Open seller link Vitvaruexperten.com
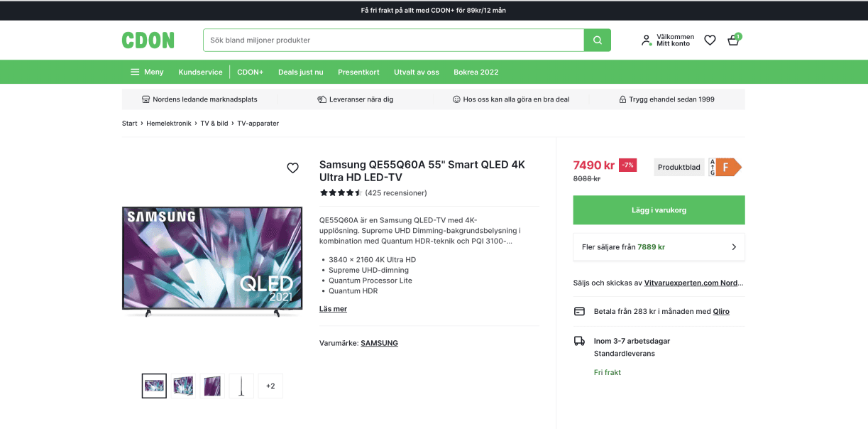The width and height of the screenshot is (868, 429). pos(693,283)
